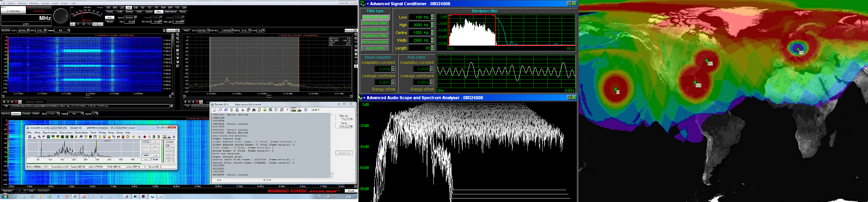This screenshot has width=868, height=202.
Task: Click the clock icon in CODE300-32 toolbar
Action: tap(128, 137)
